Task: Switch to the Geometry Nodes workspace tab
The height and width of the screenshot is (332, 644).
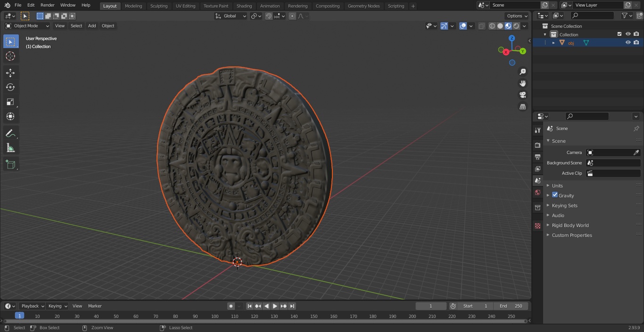Action: click(363, 6)
